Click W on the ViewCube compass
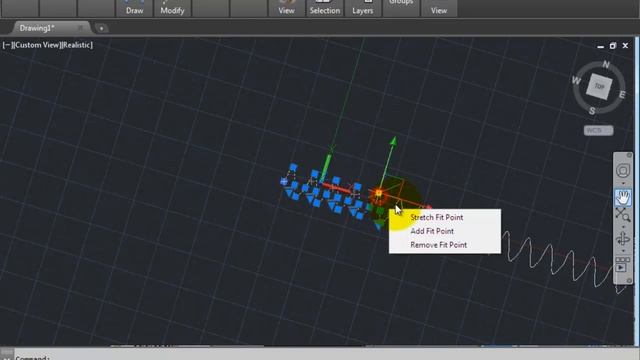The width and height of the screenshot is (640, 360). [576, 80]
